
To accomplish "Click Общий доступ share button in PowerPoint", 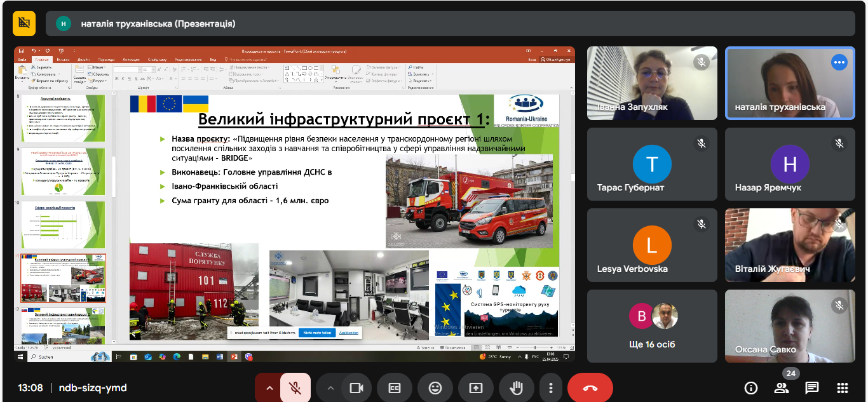I will (557, 60).
